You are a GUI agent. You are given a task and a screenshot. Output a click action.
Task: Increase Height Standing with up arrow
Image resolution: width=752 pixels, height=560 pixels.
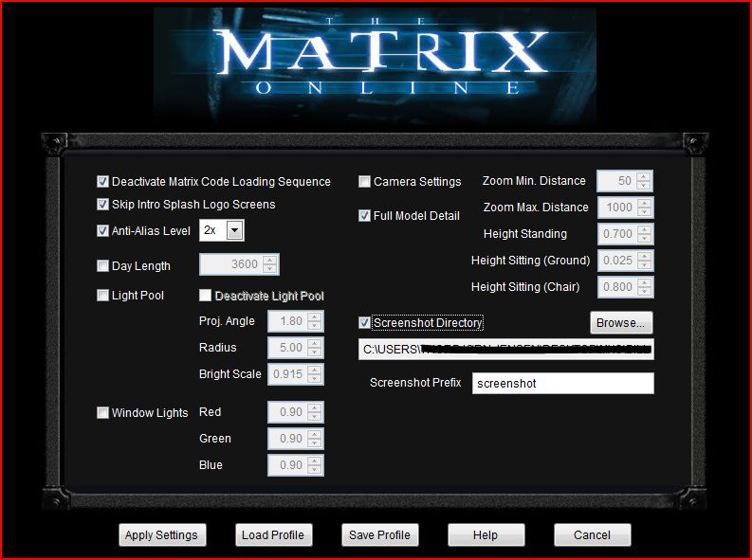click(x=644, y=229)
